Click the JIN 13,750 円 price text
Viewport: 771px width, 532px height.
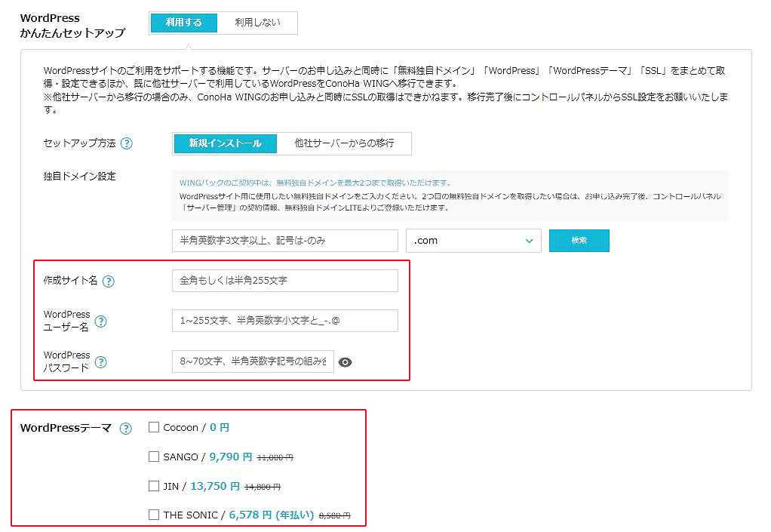pos(215,486)
